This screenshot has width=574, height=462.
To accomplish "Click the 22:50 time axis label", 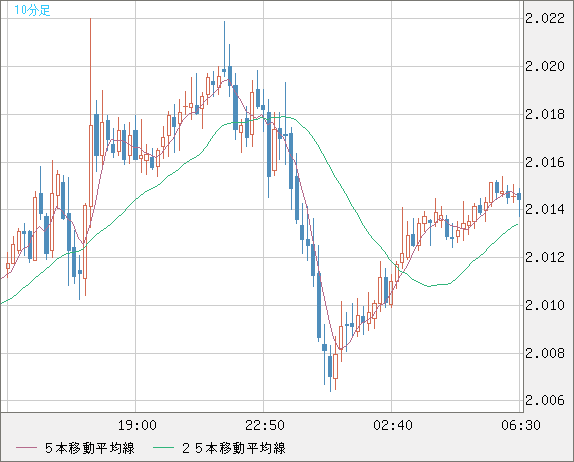I will click(x=265, y=425).
